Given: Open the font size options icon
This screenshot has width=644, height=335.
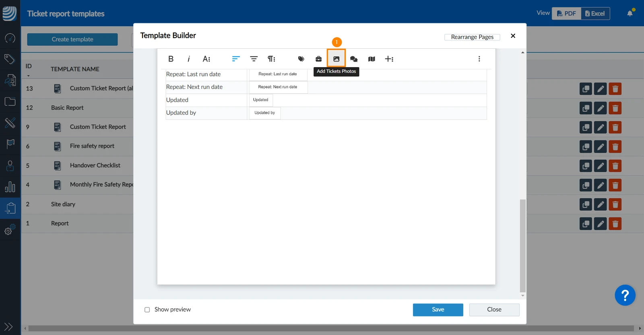Looking at the screenshot, I should click(x=206, y=59).
